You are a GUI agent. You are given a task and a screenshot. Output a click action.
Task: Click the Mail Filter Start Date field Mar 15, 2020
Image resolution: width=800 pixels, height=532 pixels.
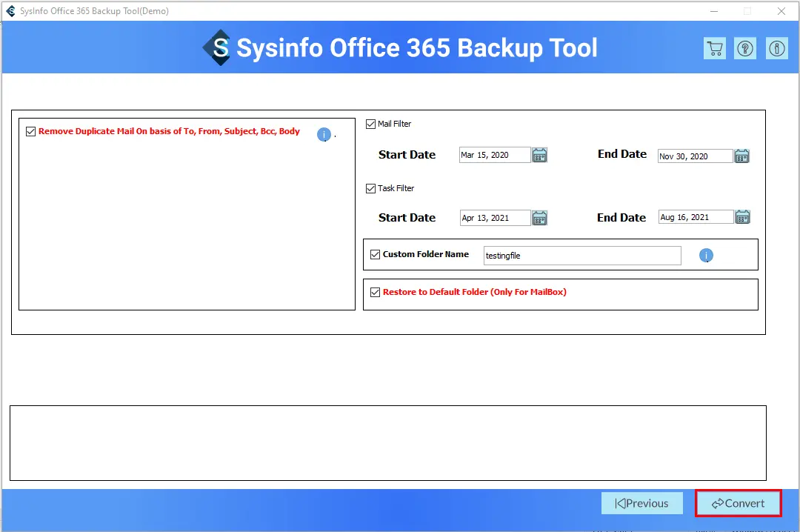[494, 155]
